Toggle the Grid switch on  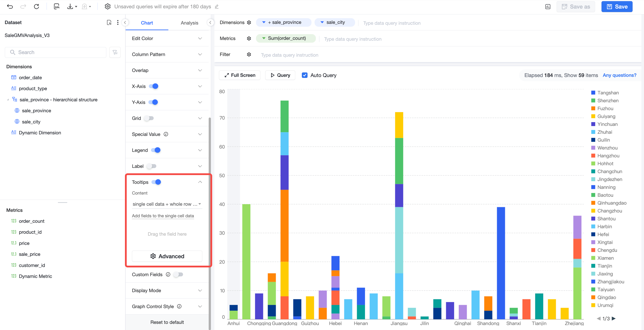[x=149, y=118]
